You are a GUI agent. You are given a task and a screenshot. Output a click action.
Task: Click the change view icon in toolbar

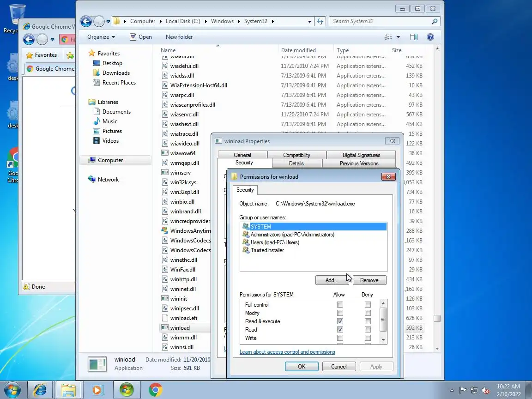click(388, 37)
